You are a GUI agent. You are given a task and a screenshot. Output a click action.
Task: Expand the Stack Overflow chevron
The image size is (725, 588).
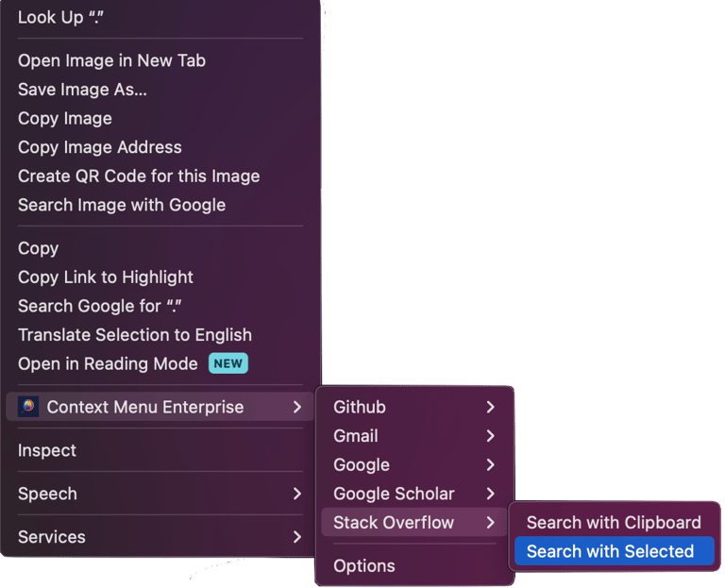tap(491, 523)
